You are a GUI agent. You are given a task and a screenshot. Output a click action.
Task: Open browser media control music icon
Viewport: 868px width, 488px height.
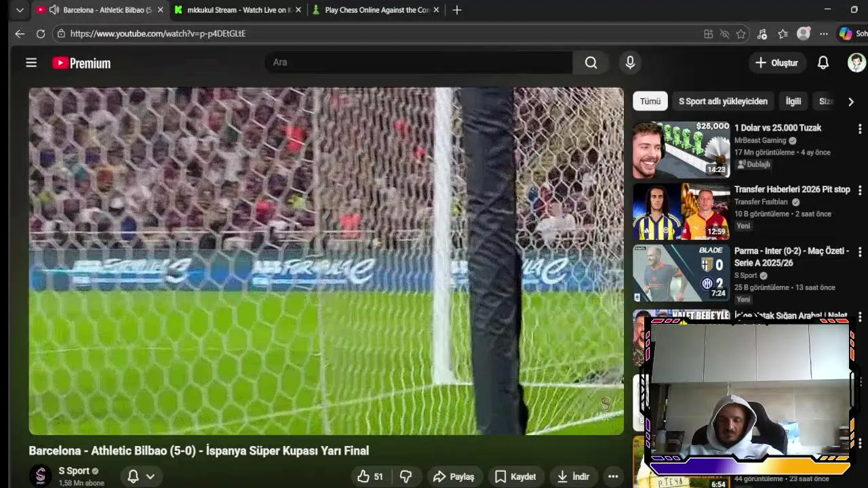[762, 34]
